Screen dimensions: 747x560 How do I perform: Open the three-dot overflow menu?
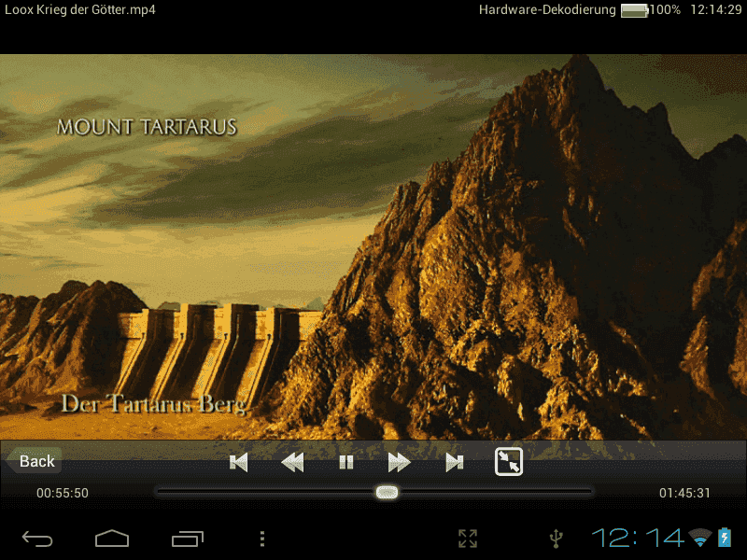[262, 539]
